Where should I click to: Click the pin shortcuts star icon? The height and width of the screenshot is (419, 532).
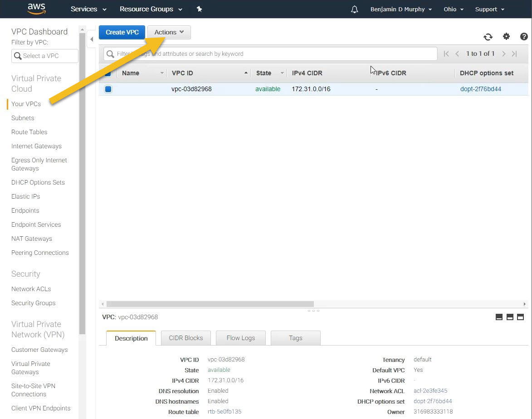click(x=199, y=9)
